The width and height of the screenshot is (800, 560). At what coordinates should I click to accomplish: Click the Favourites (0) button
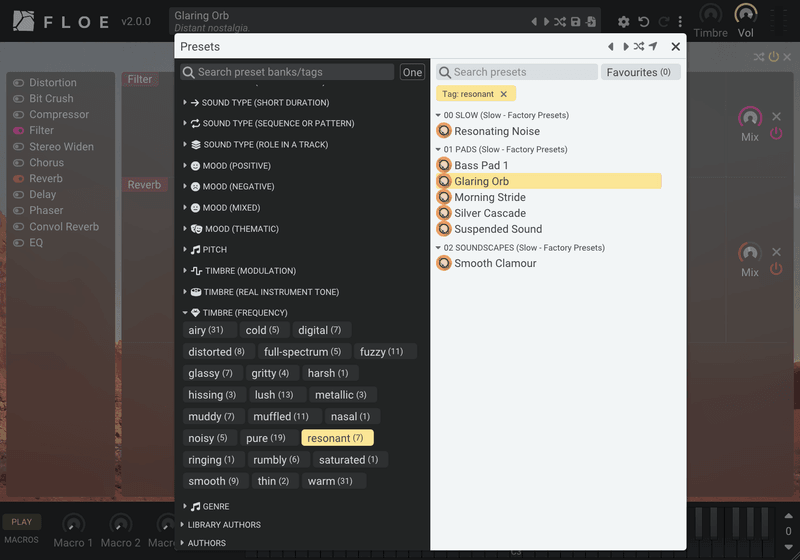pyautogui.click(x=640, y=72)
